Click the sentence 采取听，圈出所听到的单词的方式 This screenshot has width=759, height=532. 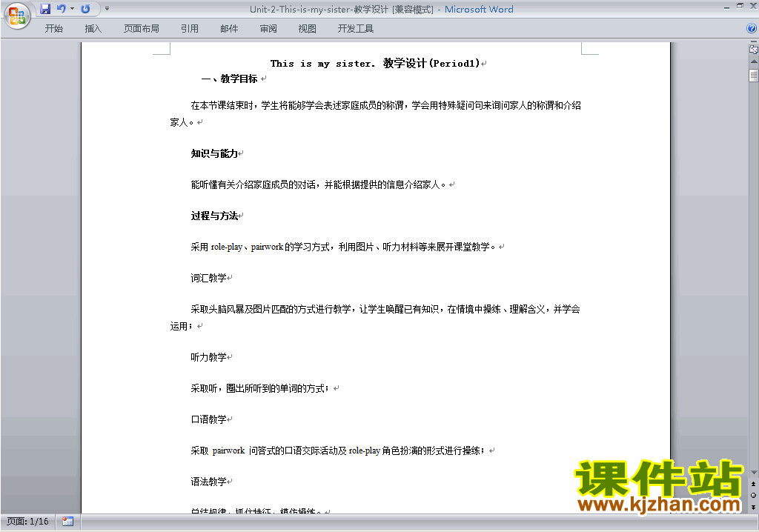(x=260, y=388)
